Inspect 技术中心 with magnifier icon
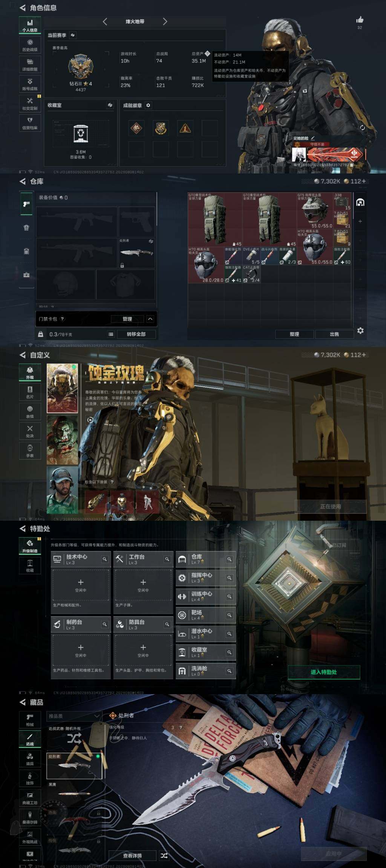 click(x=104, y=559)
